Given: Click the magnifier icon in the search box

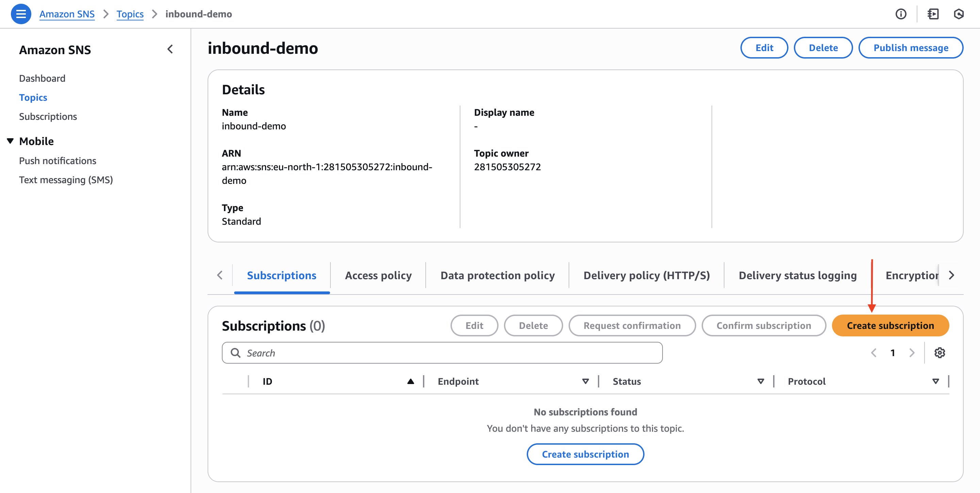Looking at the screenshot, I should (x=236, y=353).
